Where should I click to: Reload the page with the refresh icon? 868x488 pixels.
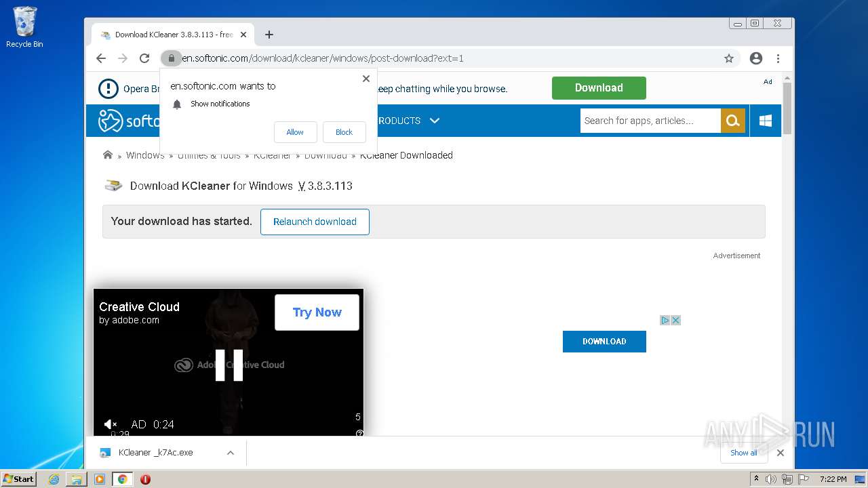[x=144, y=58]
